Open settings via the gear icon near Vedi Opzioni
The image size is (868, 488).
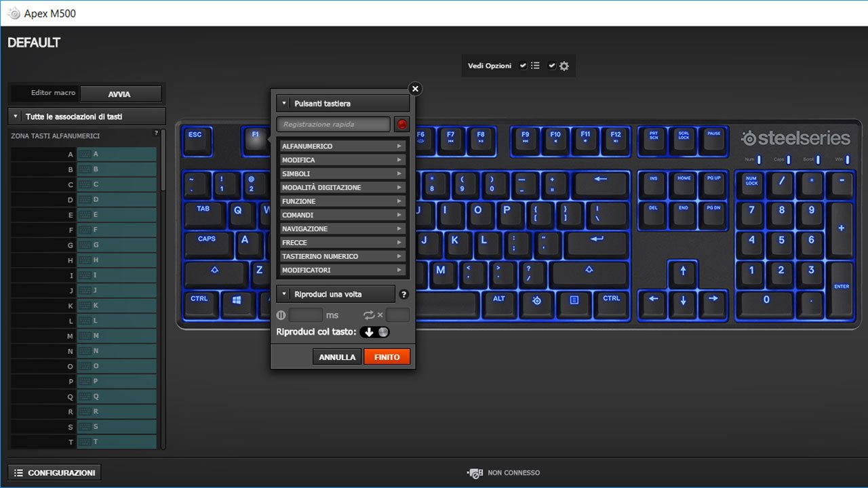pyautogui.click(x=565, y=65)
